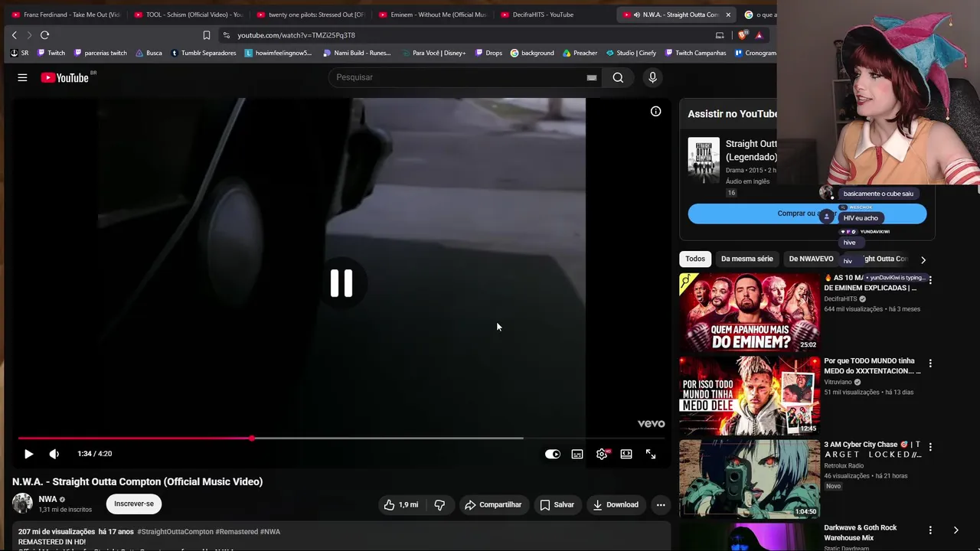980x551 pixels.
Task: Open Eminem 'Quem apanhou mais' video thumbnail
Action: (x=750, y=312)
